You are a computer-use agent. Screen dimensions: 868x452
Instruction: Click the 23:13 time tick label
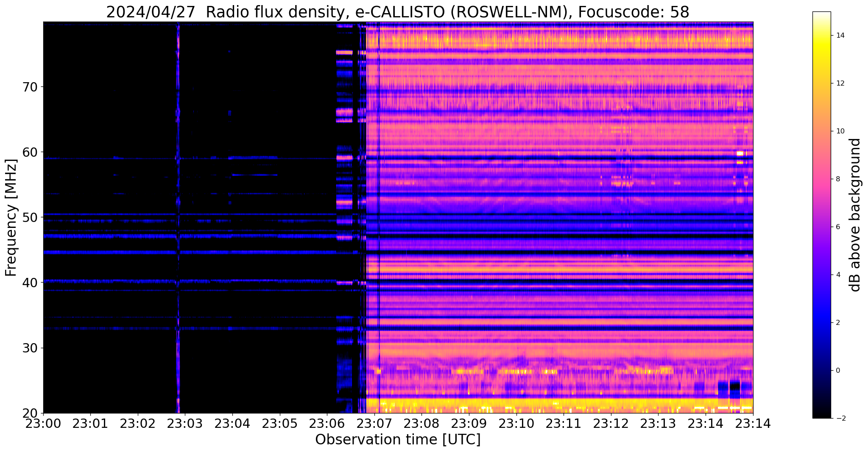coord(659,423)
